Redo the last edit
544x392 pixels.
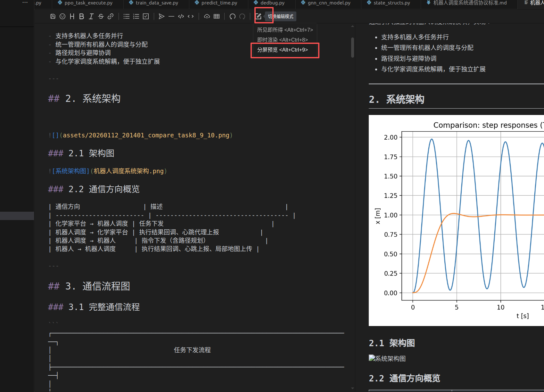click(242, 16)
